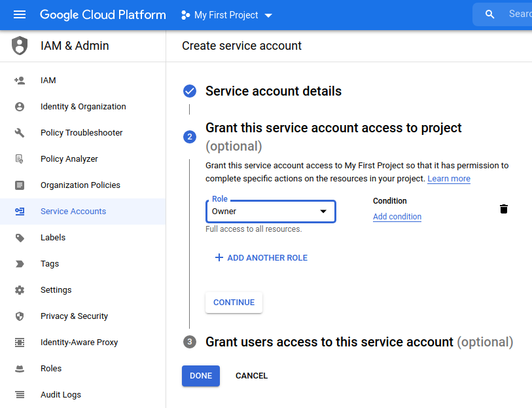The width and height of the screenshot is (532, 408).
Task: Expand the Service account details step
Action: [x=273, y=91]
